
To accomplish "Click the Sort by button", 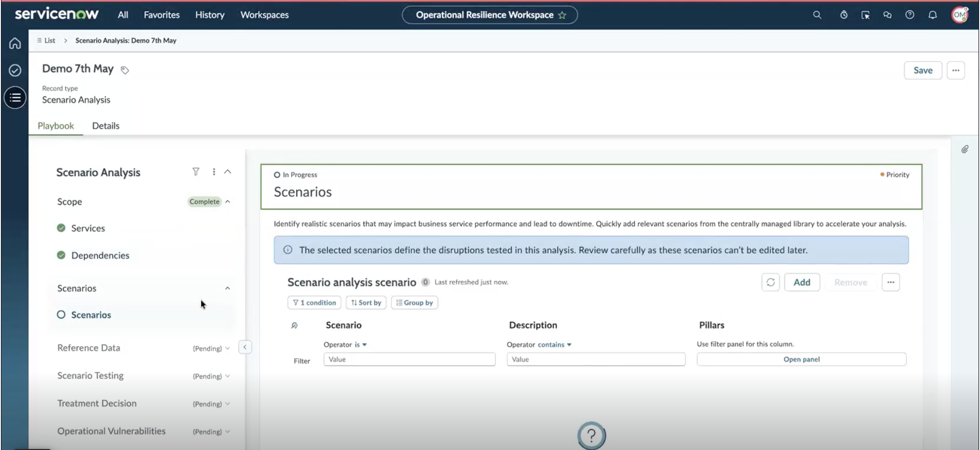I will tap(366, 302).
